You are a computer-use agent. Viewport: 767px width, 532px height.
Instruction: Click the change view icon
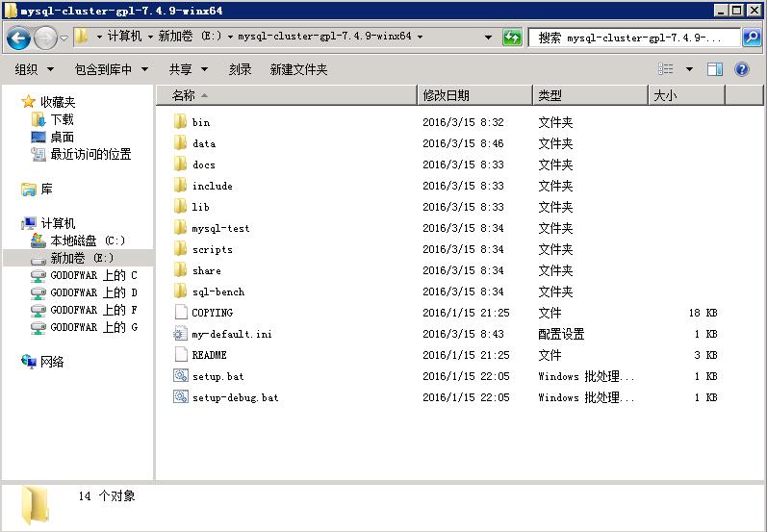[x=665, y=69]
